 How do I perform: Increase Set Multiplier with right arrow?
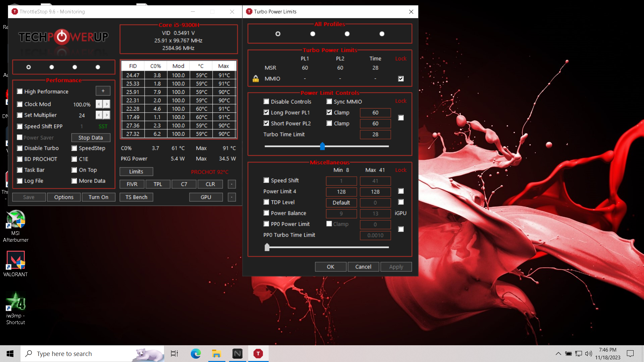pyautogui.click(x=107, y=115)
